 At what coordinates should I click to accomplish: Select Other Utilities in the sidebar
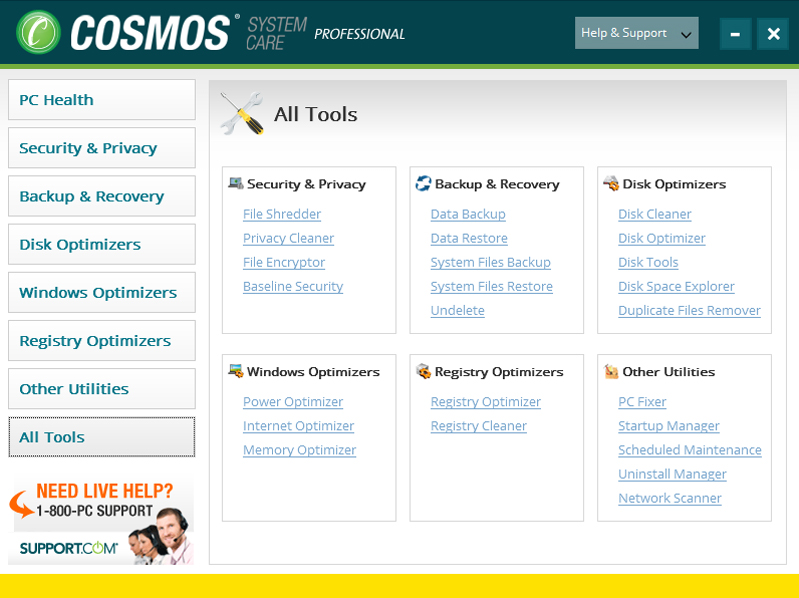click(x=102, y=389)
